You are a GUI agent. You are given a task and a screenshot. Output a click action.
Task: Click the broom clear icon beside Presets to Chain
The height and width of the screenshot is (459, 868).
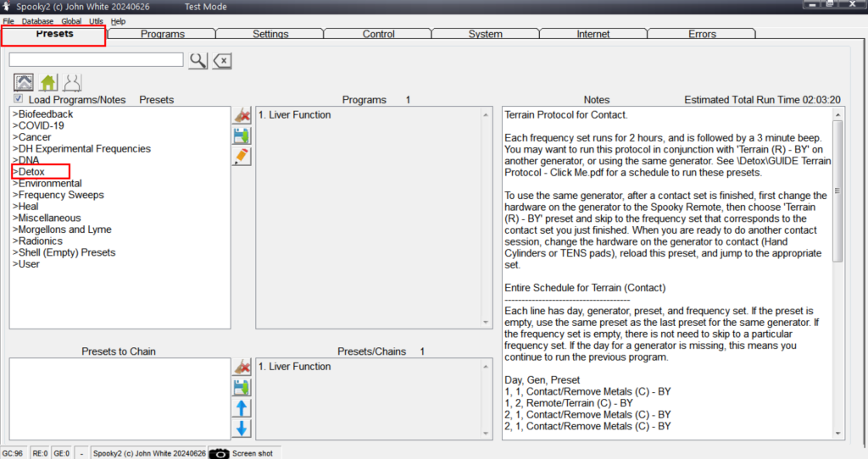click(242, 367)
